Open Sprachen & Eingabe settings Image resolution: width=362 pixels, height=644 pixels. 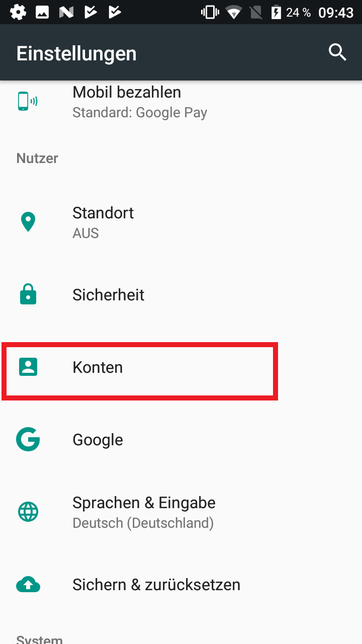(x=181, y=512)
